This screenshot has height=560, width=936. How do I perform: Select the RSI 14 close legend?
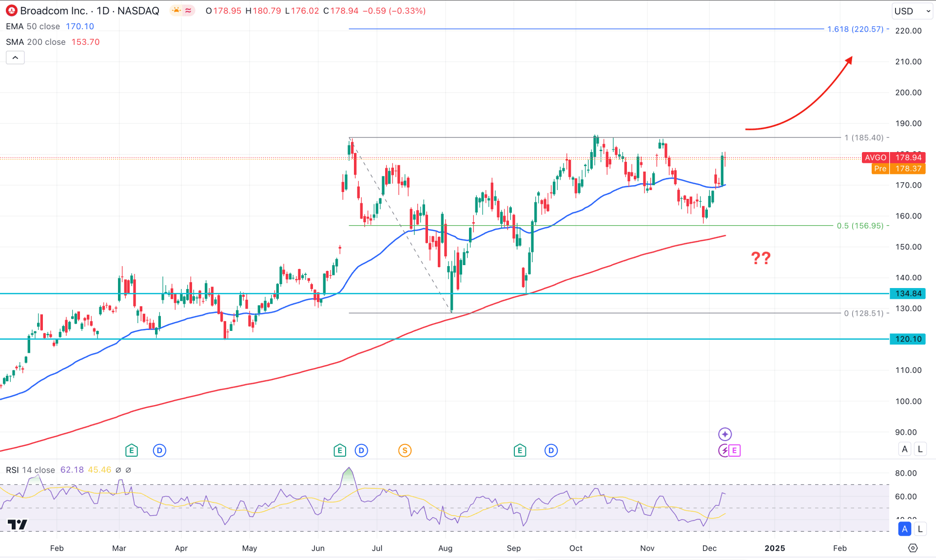coord(30,470)
